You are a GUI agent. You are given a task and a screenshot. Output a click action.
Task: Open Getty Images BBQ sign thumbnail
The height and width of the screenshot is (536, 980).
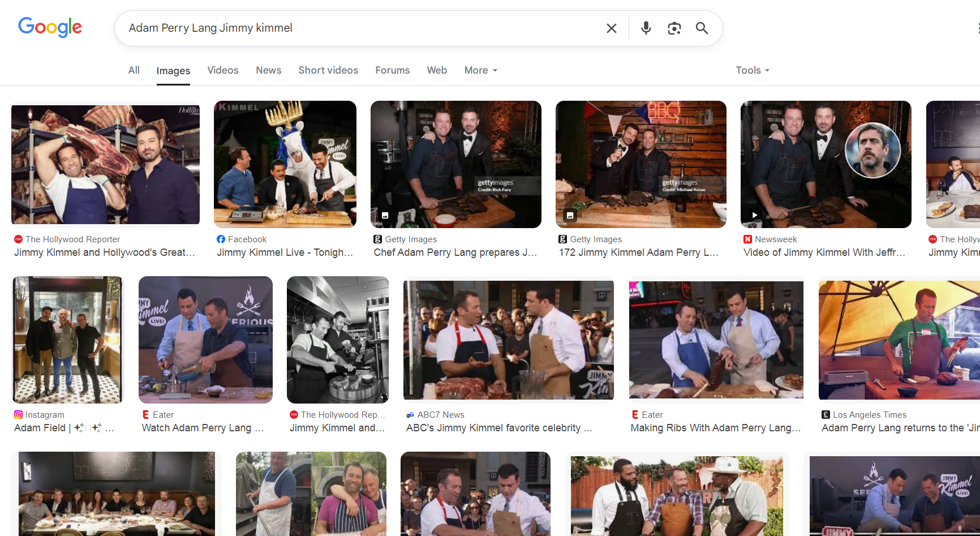coord(641,164)
